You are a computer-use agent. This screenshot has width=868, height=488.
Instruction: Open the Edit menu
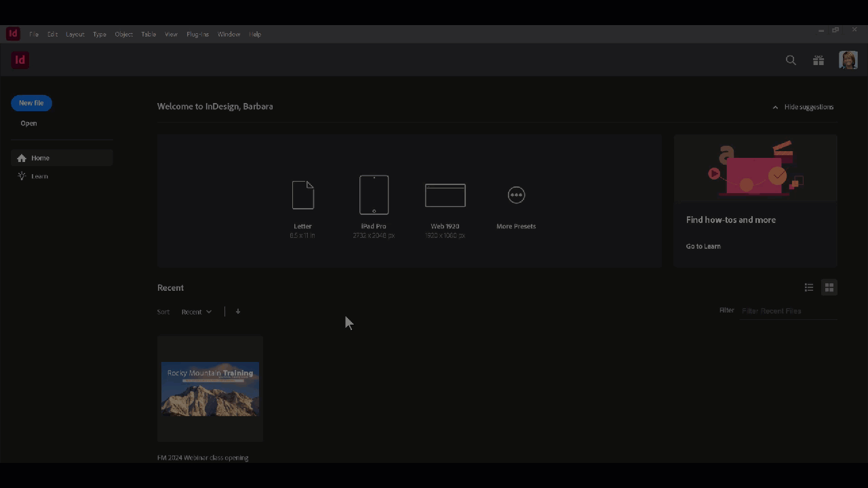tap(52, 34)
